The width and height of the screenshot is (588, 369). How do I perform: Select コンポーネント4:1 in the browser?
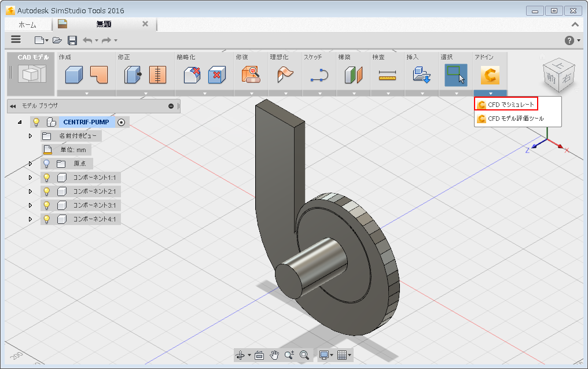94,219
